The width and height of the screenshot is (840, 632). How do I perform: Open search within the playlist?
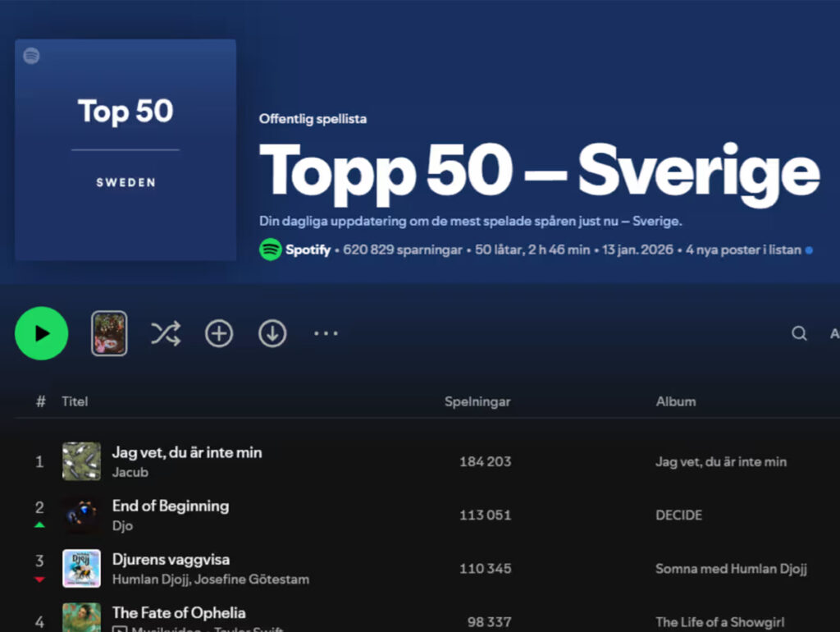coord(799,333)
